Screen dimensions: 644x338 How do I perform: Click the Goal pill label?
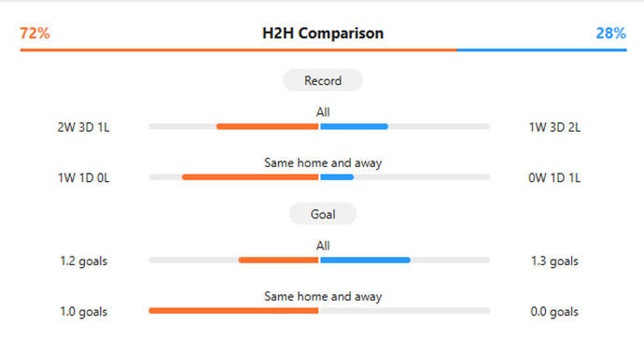323,214
